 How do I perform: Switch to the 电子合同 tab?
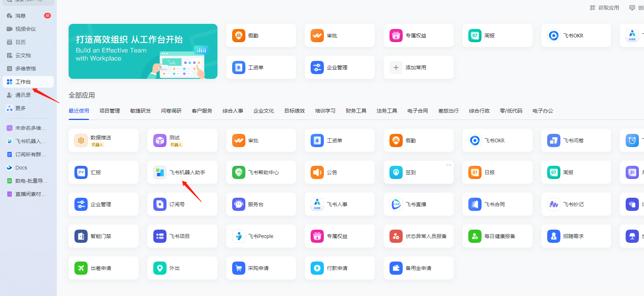click(x=418, y=111)
